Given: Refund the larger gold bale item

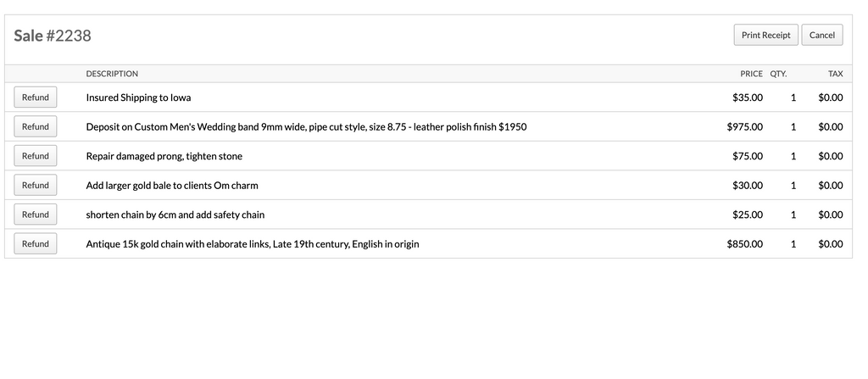Looking at the screenshot, I should pyautogui.click(x=36, y=185).
